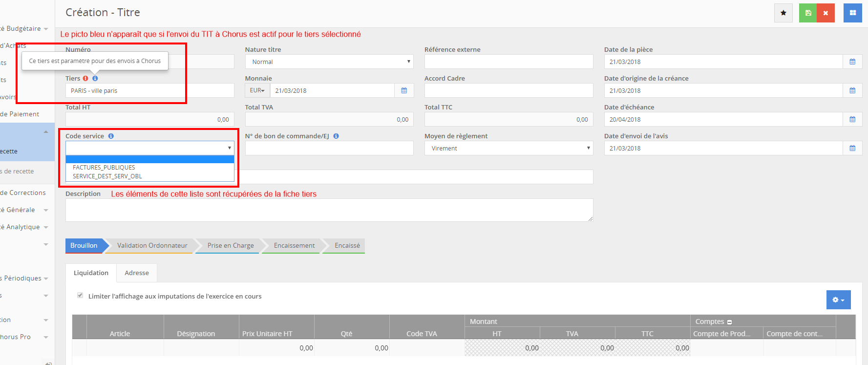Click the red cancel X button
This screenshot has height=365, width=868.
tap(826, 13)
